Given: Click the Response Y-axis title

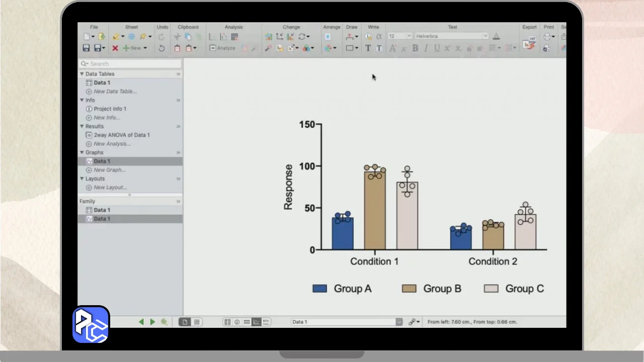Looking at the screenshot, I should (288, 187).
